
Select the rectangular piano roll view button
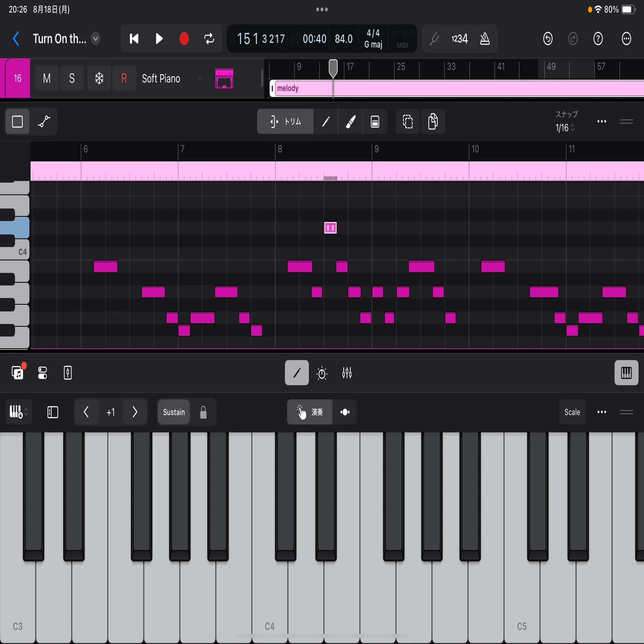point(17,121)
